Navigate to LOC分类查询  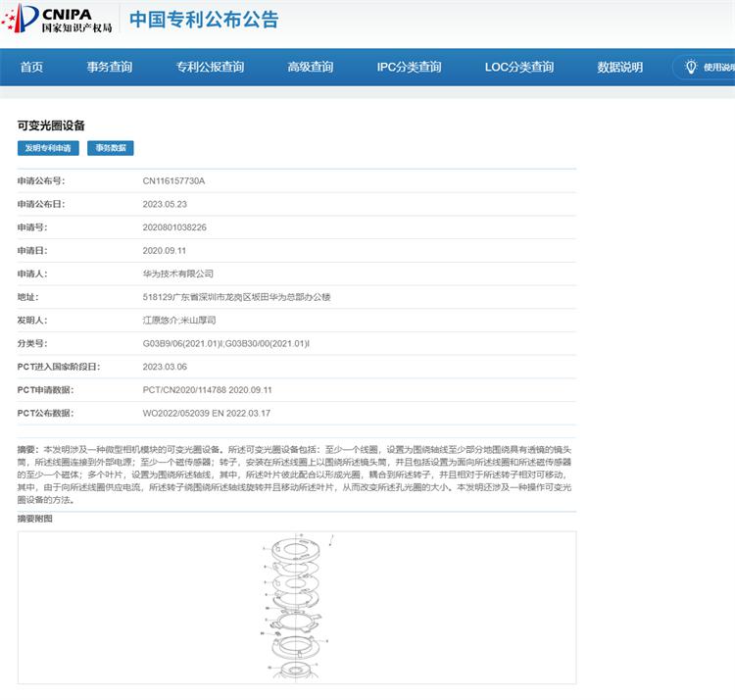click(518, 67)
